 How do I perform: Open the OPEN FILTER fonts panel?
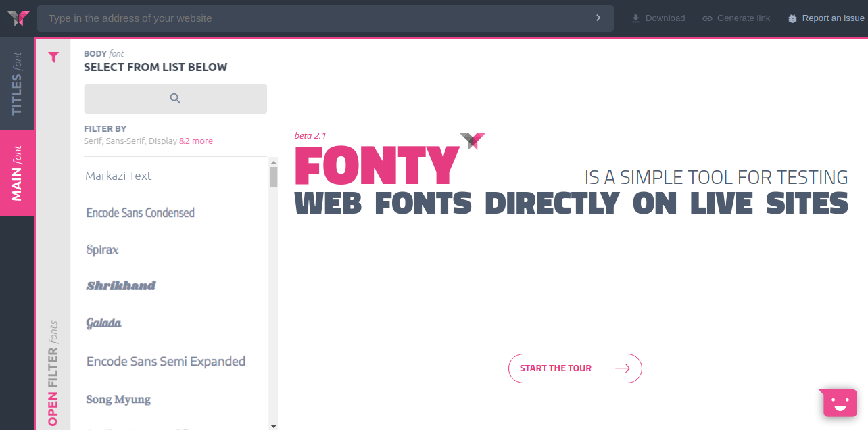(x=53, y=373)
